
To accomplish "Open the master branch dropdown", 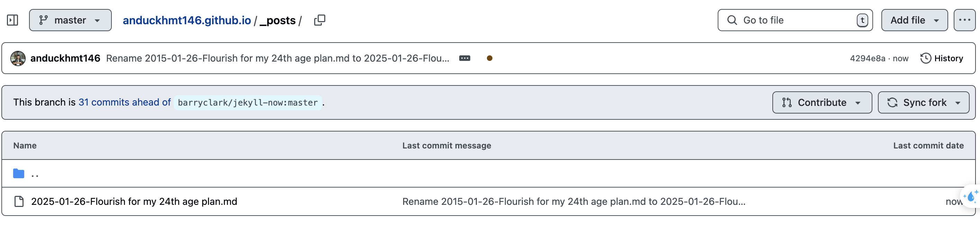I will (x=70, y=20).
